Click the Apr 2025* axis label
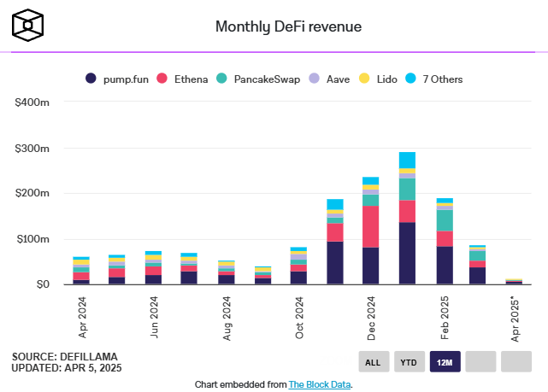The image size is (548, 392). 515,319
